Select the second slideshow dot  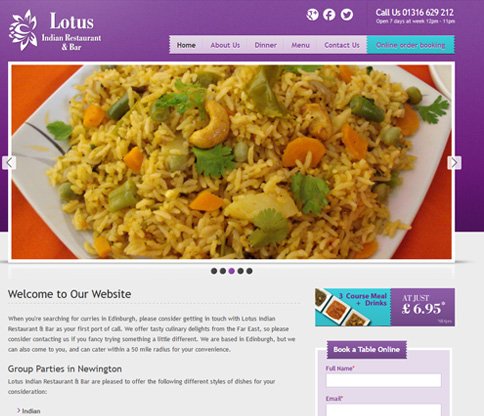click(223, 271)
